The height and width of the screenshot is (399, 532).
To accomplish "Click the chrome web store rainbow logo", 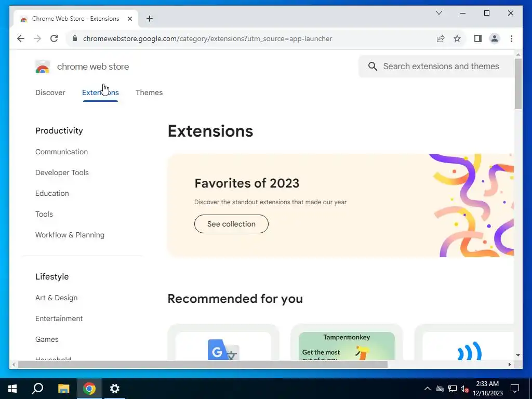I will (x=43, y=67).
